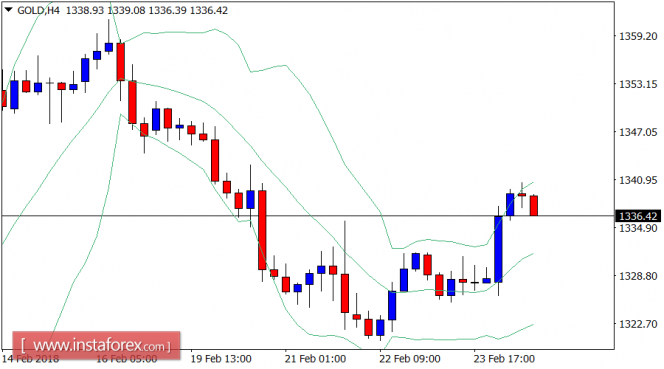Click the tall blue candle near 23 Feb 17:00

tap(498, 249)
